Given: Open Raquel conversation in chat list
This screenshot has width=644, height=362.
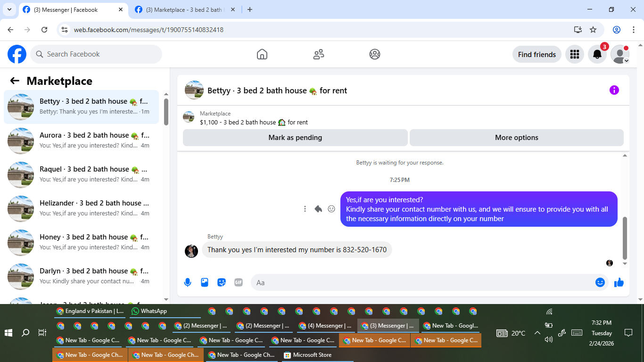Looking at the screenshot, I should pyautogui.click(x=82, y=175).
